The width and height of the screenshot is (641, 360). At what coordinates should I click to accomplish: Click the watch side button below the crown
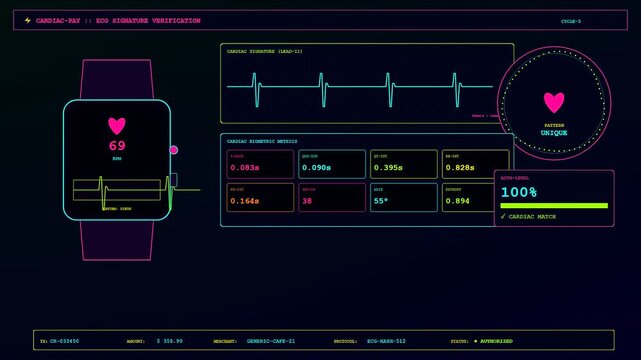pyautogui.click(x=174, y=180)
